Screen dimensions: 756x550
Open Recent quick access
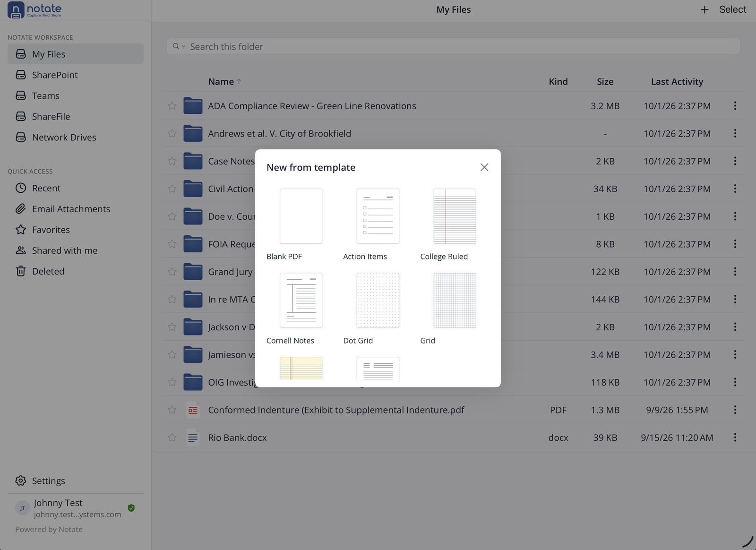(76, 188)
